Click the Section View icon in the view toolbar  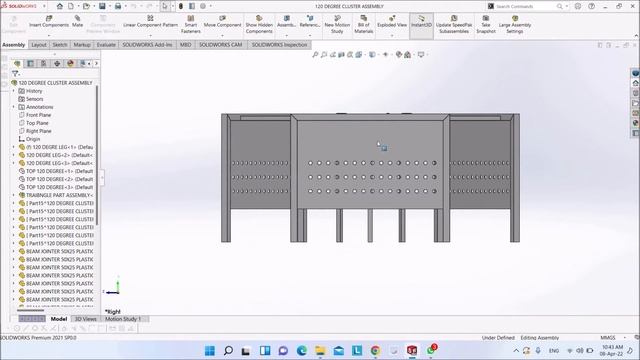pyautogui.click(x=341, y=54)
